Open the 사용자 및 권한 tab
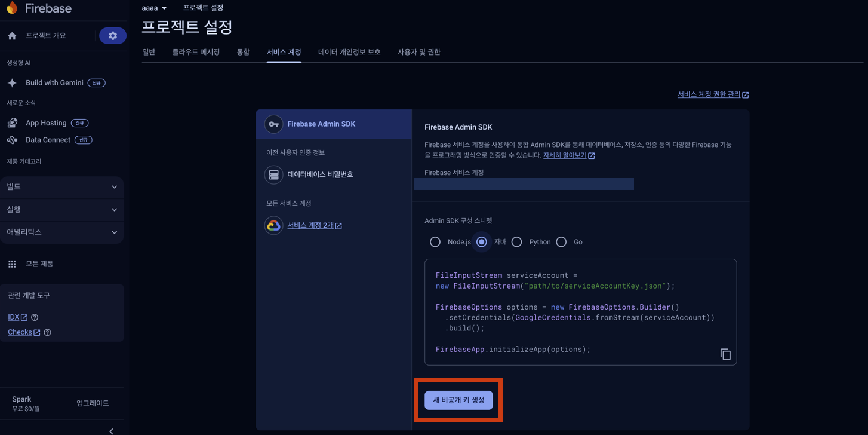Viewport: 868px width, 435px height. [419, 52]
